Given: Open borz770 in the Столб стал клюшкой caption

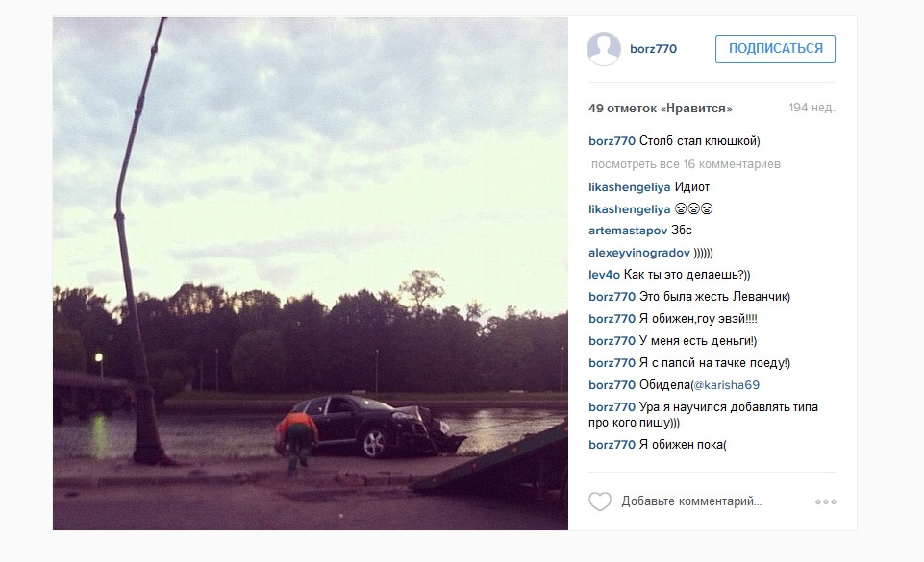Looking at the screenshot, I should point(612,141).
